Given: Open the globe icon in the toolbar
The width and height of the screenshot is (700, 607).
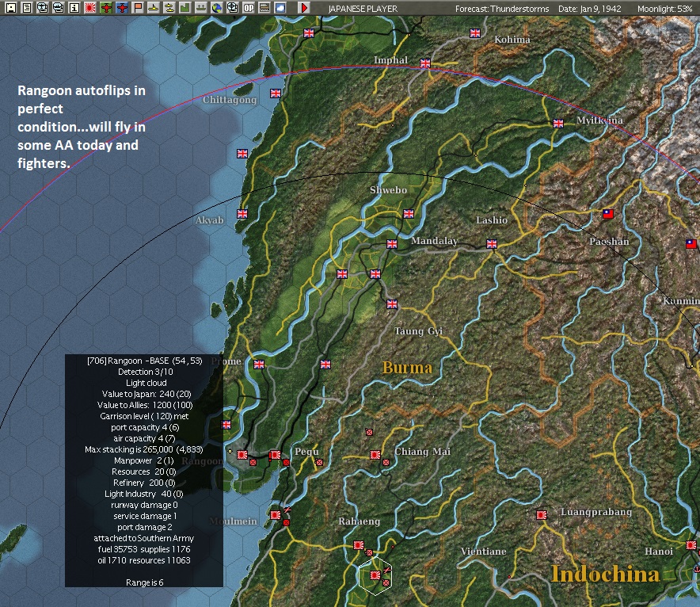Looking at the screenshot, I should [217, 8].
